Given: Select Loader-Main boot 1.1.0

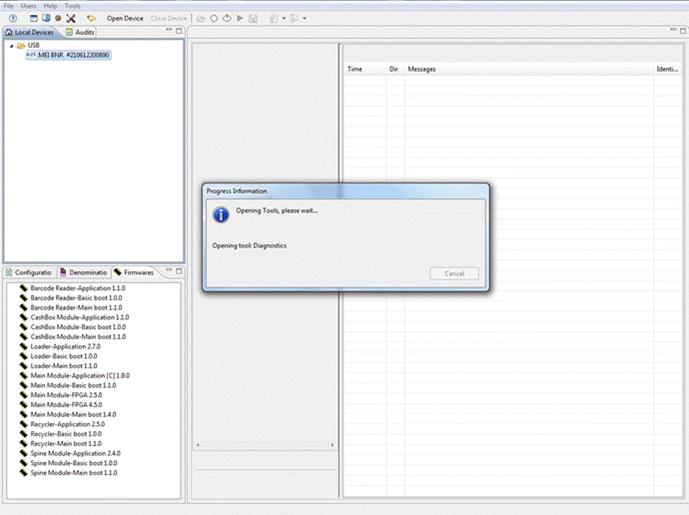Looking at the screenshot, I should click(x=59, y=366).
